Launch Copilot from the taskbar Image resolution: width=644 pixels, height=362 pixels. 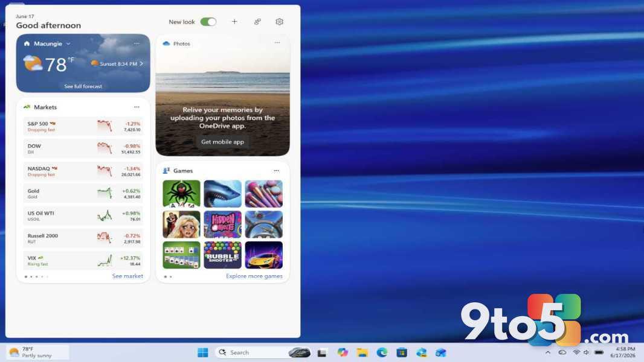(x=343, y=352)
